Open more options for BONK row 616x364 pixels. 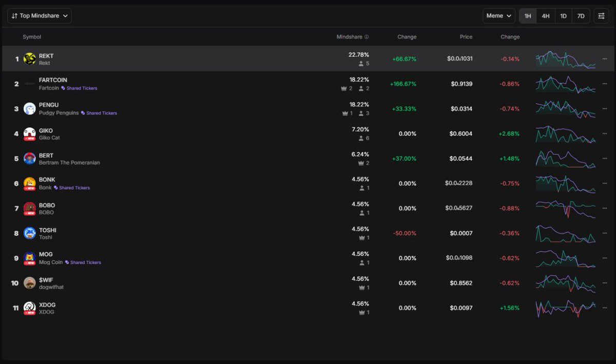(604, 184)
